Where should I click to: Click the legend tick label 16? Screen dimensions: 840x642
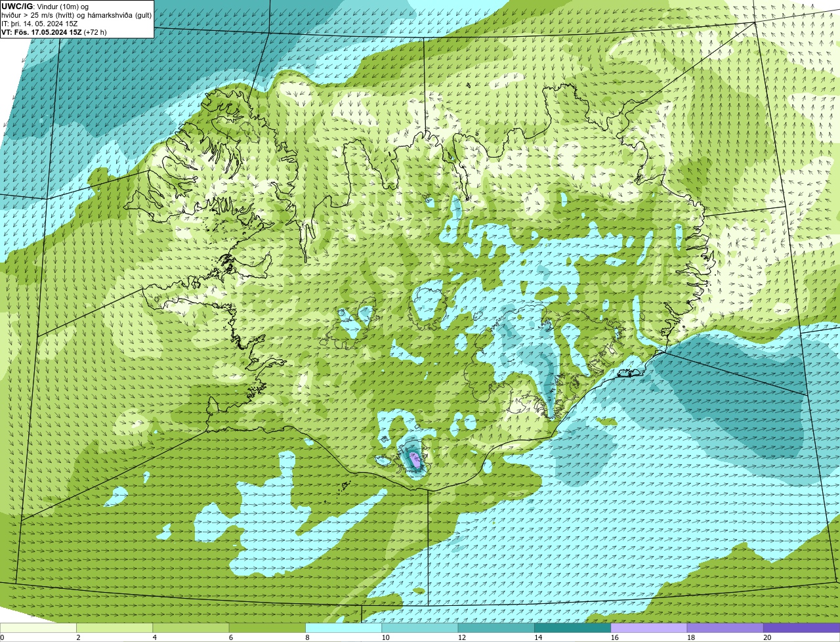(614, 637)
